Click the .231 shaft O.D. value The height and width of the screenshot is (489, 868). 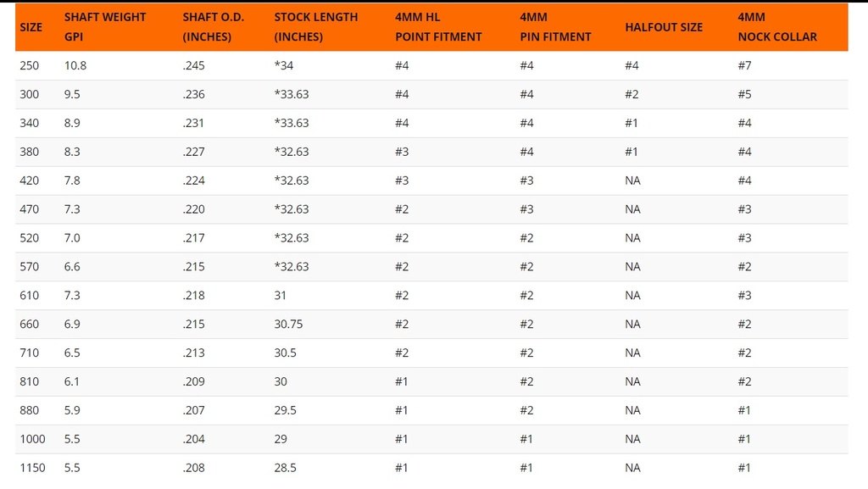click(193, 124)
